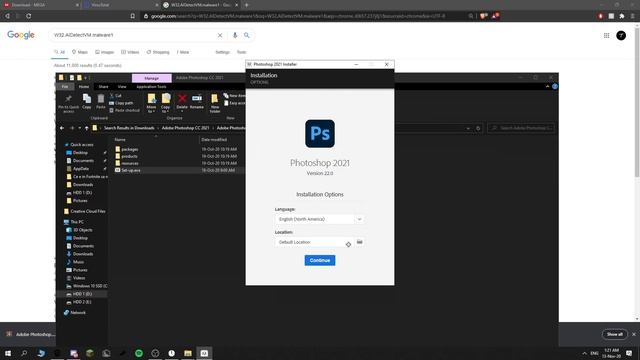Select Quick access in navigation pane
This screenshot has width=640, height=360.
pyautogui.click(x=82, y=144)
